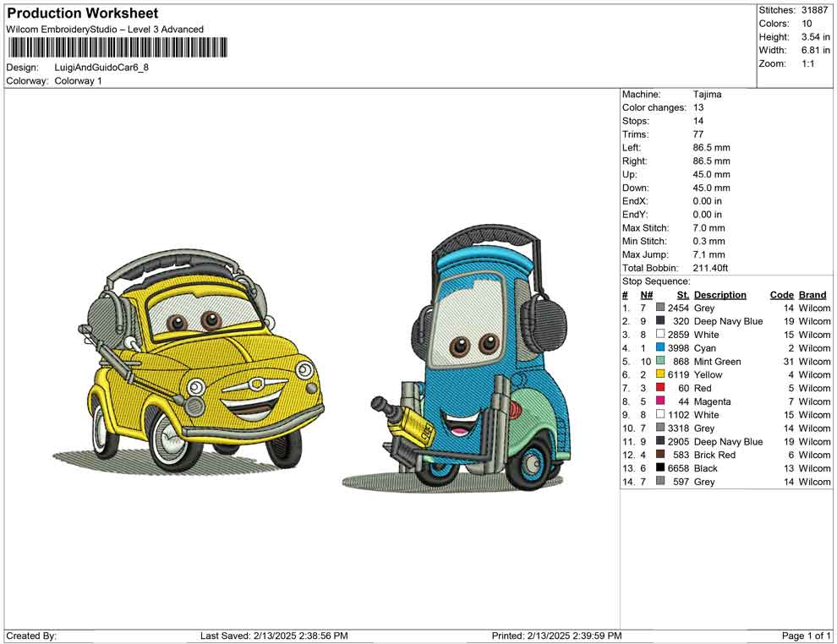The image size is (837, 644).
Task: Click the Zoom value 1:1
Action: coord(807,63)
